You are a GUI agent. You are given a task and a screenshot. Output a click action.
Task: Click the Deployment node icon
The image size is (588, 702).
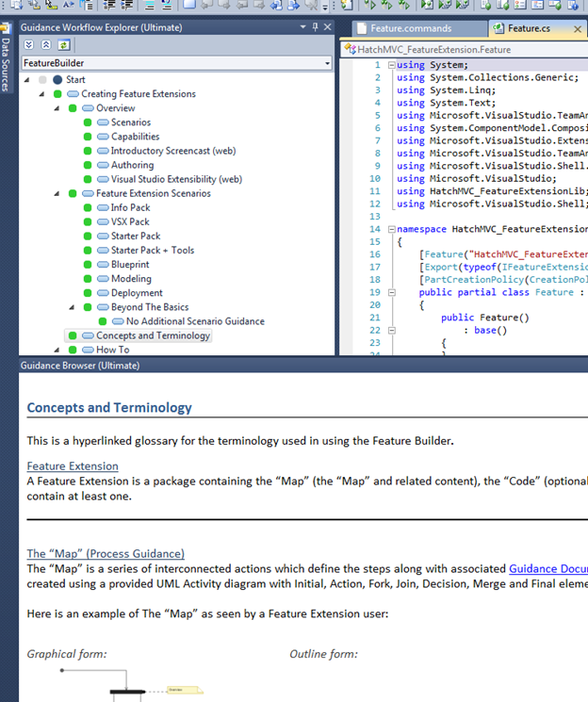tap(103, 293)
